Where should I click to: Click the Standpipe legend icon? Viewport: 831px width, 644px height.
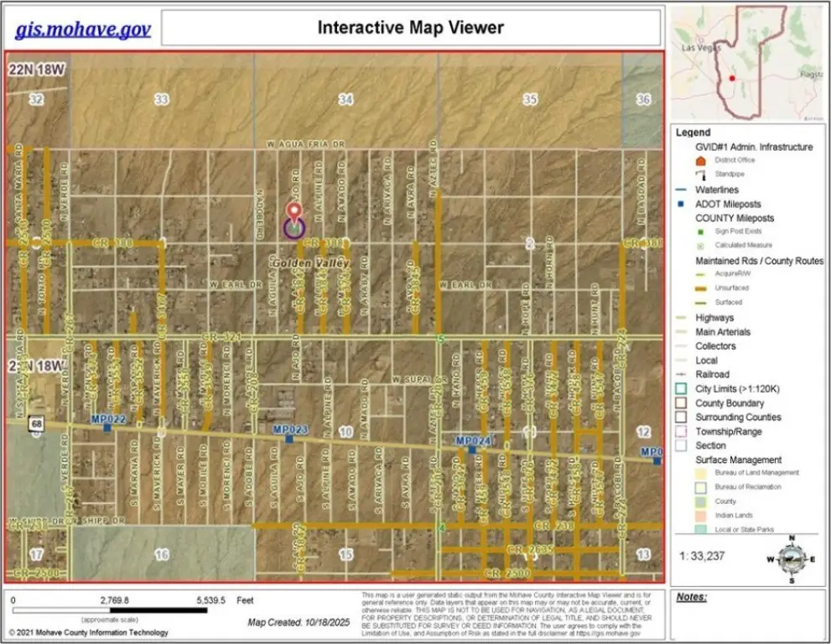(701, 174)
